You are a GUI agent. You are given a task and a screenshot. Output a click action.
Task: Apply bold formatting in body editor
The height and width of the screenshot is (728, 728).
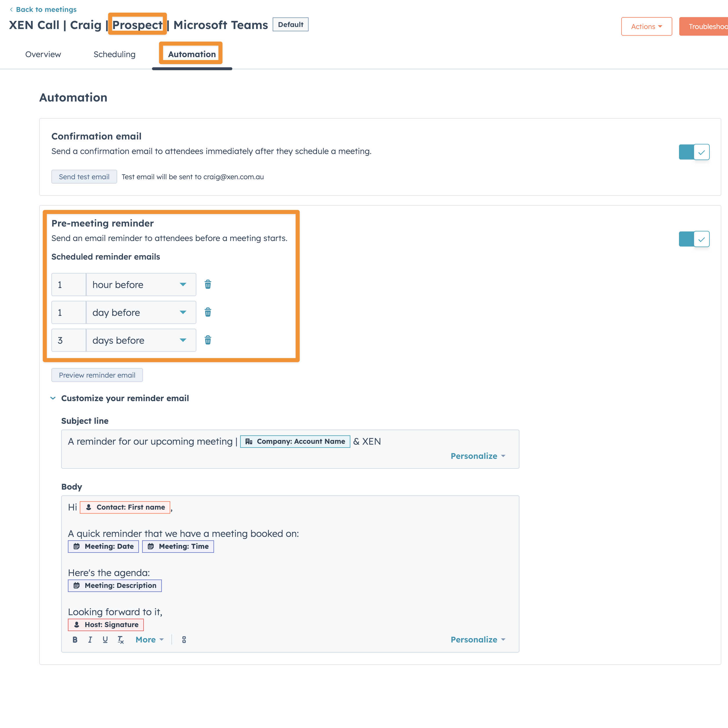tap(75, 640)
